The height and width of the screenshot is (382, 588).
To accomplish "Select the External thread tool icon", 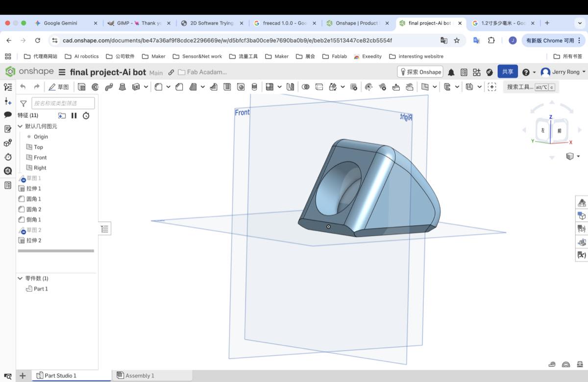I will pyautogui.click(x=254, y=87).
